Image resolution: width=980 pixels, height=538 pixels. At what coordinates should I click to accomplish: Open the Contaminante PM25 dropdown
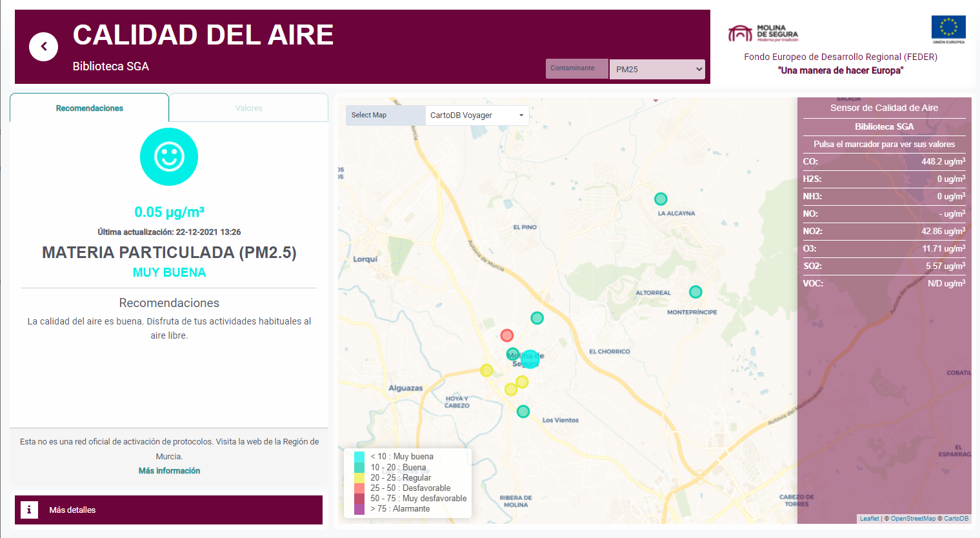tap(657, 69)
